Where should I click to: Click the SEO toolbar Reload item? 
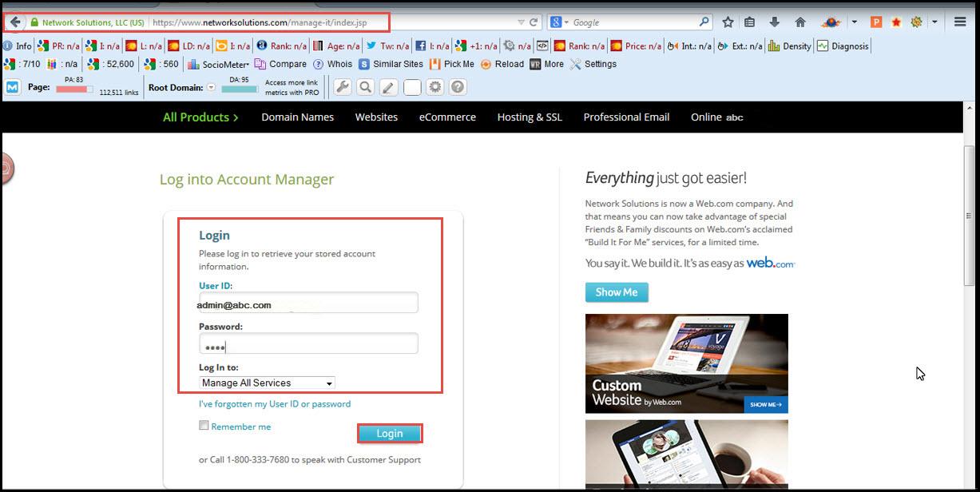502,64
